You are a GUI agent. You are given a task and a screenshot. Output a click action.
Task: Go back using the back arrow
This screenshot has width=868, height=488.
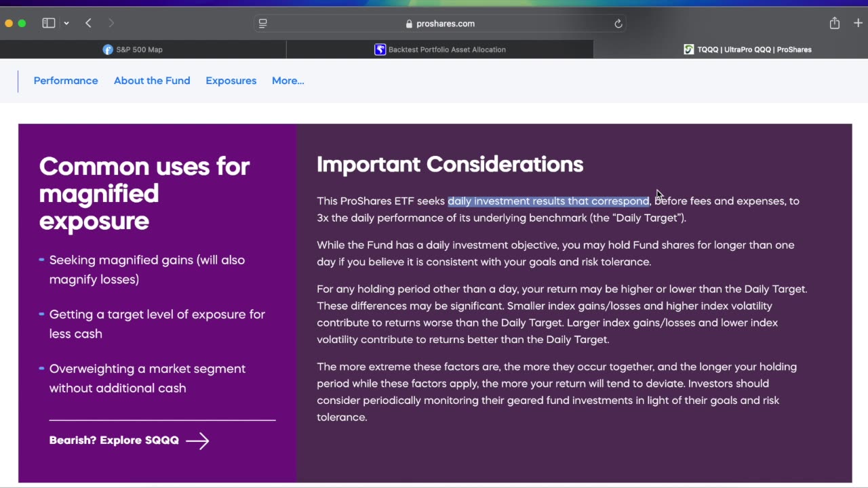point(88,23)
